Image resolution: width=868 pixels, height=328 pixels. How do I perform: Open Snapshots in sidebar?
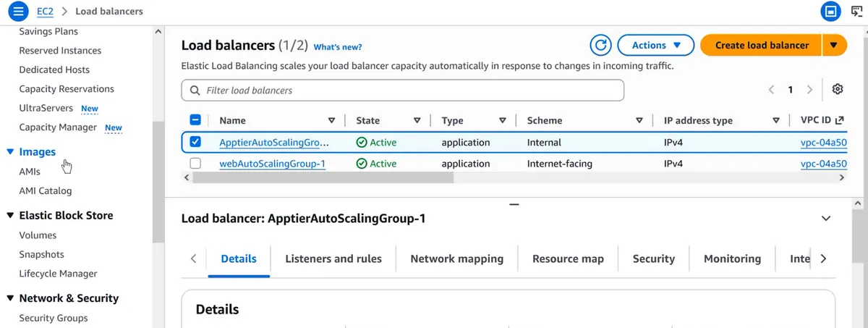pyautogui.click(x=41, y=254)
